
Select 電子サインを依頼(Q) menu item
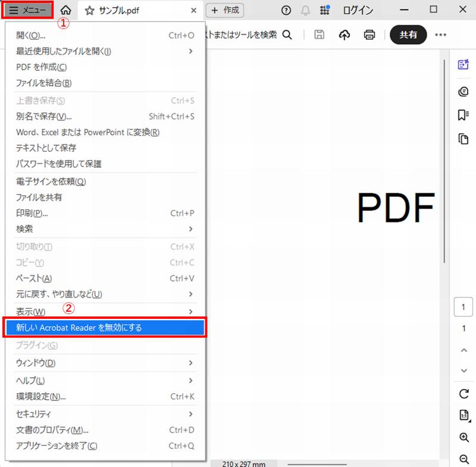(x=105, y=181)
